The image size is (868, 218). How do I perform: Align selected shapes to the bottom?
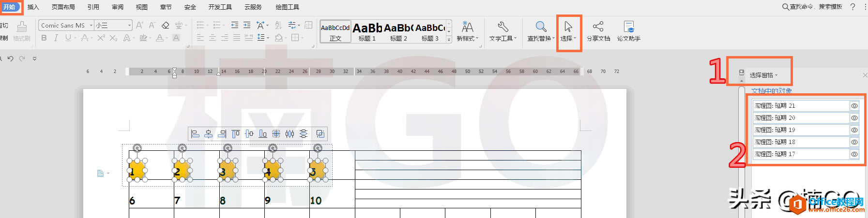pos(262,134)
